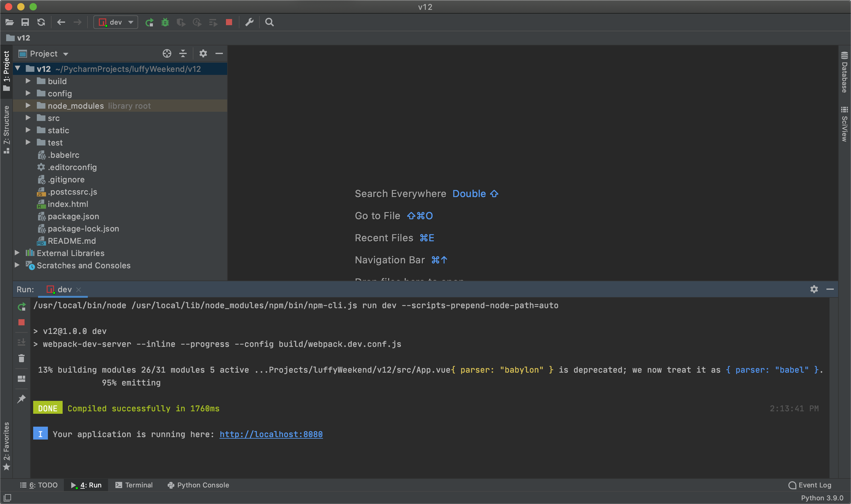The image size is (851, 504).
Task: Toggle the Structure side tool window
Action: coord(6,130)
